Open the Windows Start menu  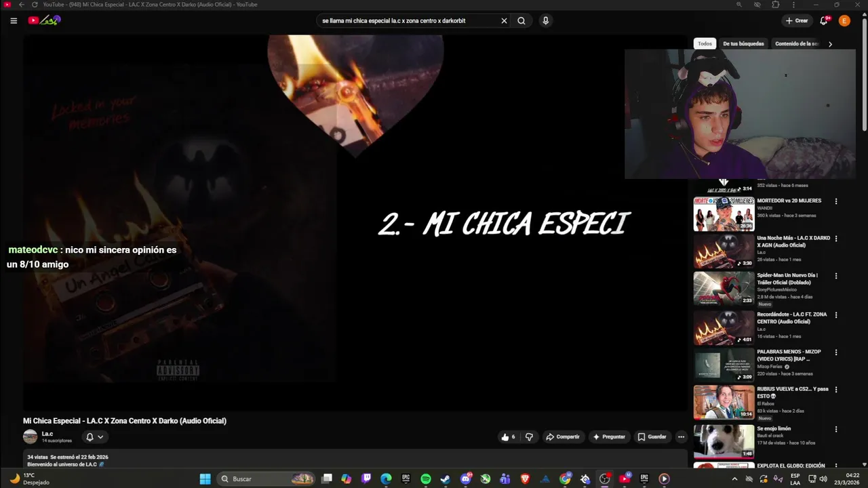pos(205,479)
